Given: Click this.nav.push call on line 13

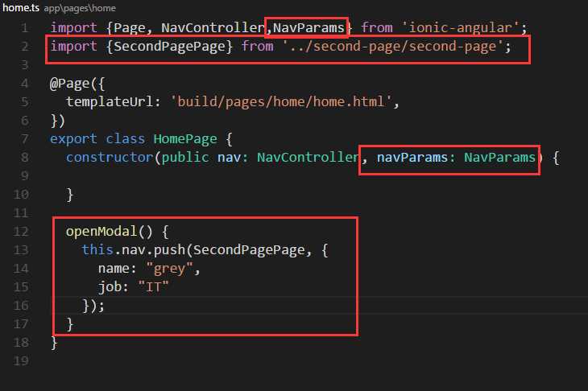Looking at the screenshot, I should coord(134,249).
